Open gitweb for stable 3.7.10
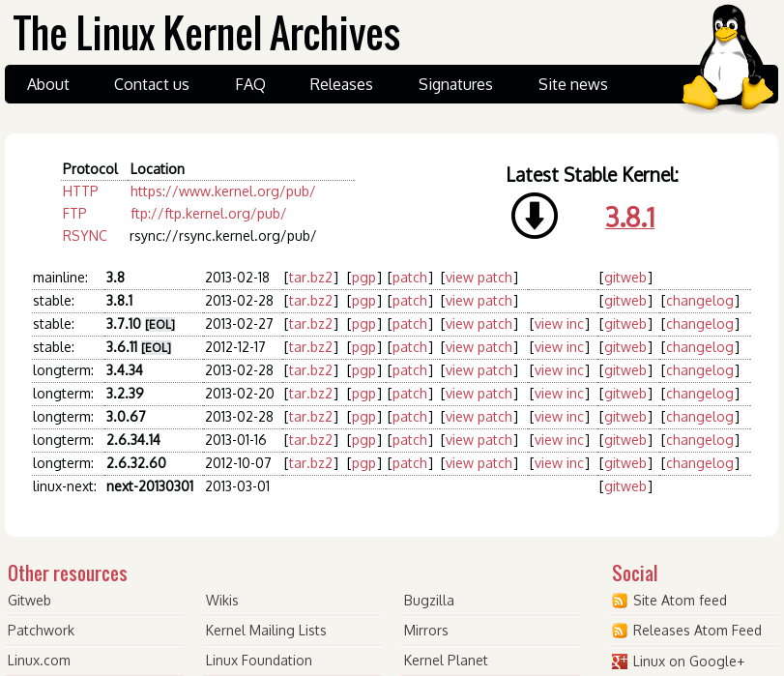 click(x=625, y=324)
